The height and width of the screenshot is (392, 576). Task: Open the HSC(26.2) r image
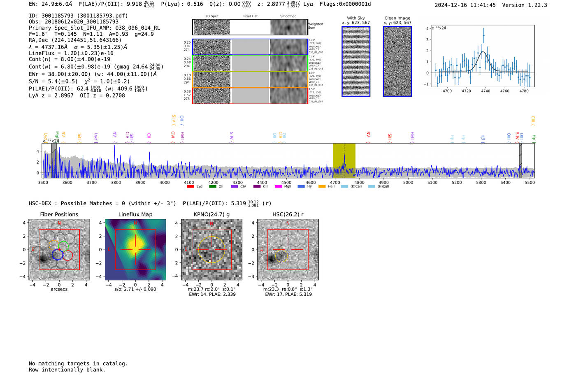[x=288, y=250]
